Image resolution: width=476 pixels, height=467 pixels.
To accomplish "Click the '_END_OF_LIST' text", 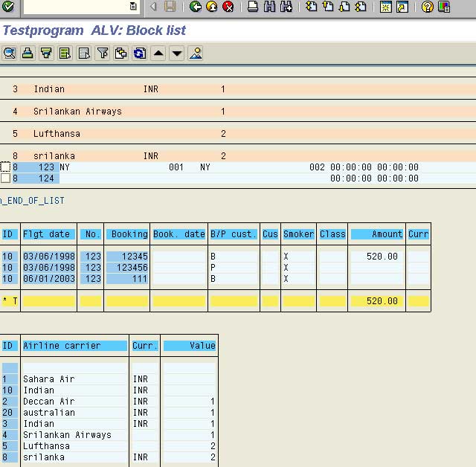I will [32, 201].
